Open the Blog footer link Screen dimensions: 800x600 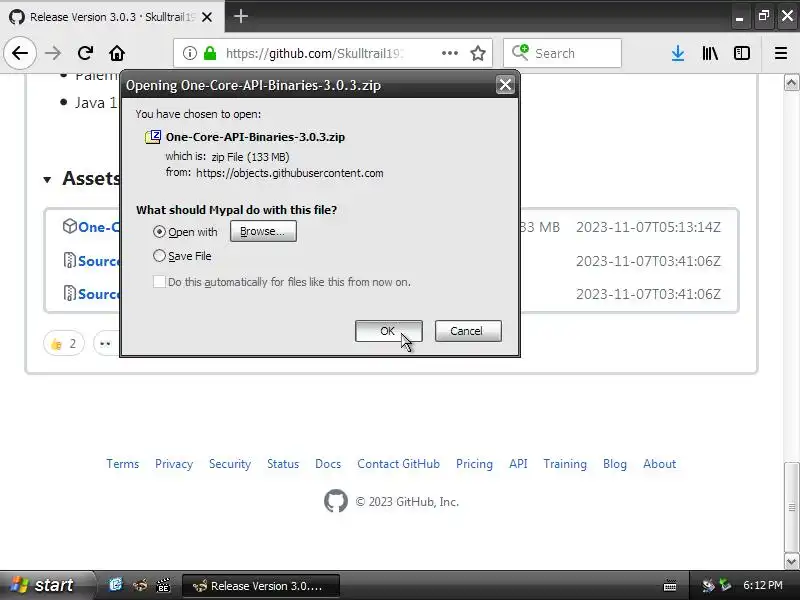click(x=615, y=464)
